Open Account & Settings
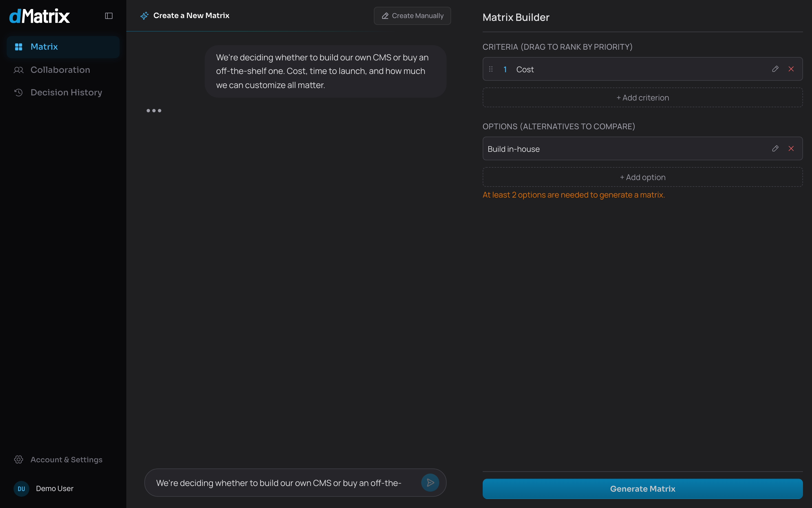This screenshot has height=508, width=812. point(63,459)
